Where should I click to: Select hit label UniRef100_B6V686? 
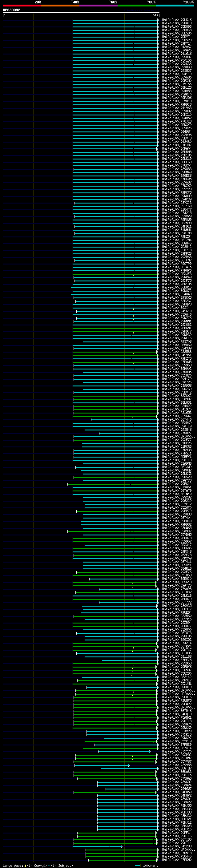click(177, 78)
